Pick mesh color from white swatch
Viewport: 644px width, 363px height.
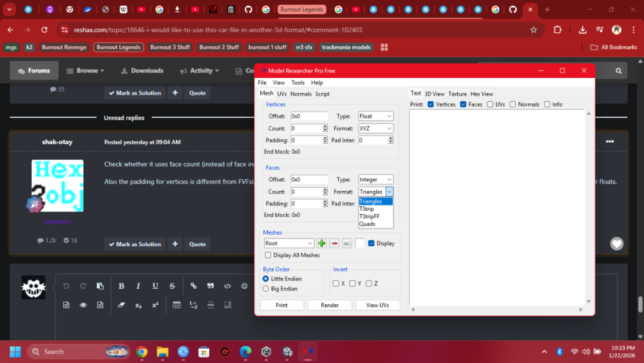(x=360, y=243)
